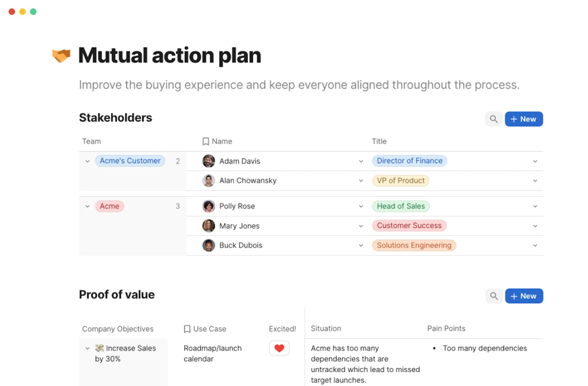Screen dimensions: 588x386
Task: Click the Situation column header
Action: tap(326, 328)
